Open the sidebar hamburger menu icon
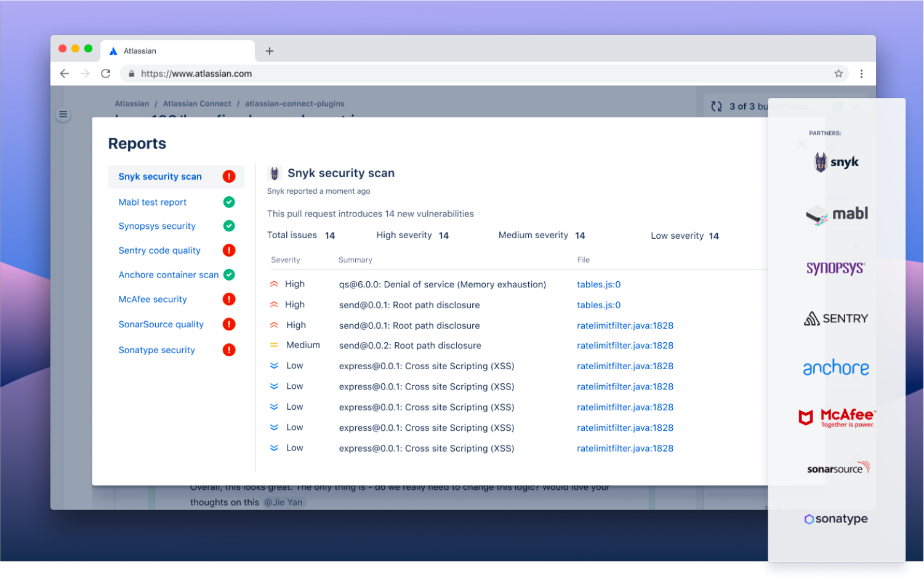Viewport: 924px width, 579px height. pyautogui.click(x=63, y=114)
